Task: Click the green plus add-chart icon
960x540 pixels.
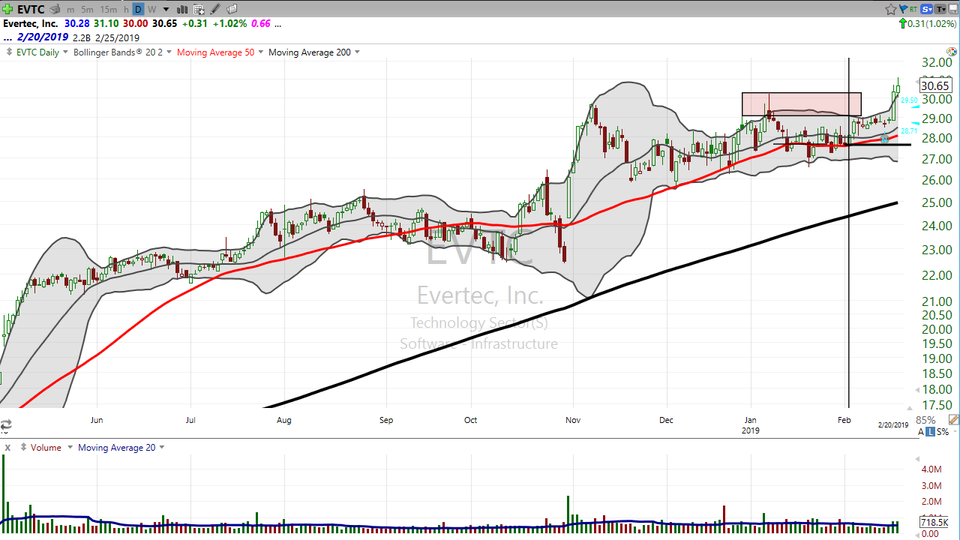Action: (x=7, y=9)
